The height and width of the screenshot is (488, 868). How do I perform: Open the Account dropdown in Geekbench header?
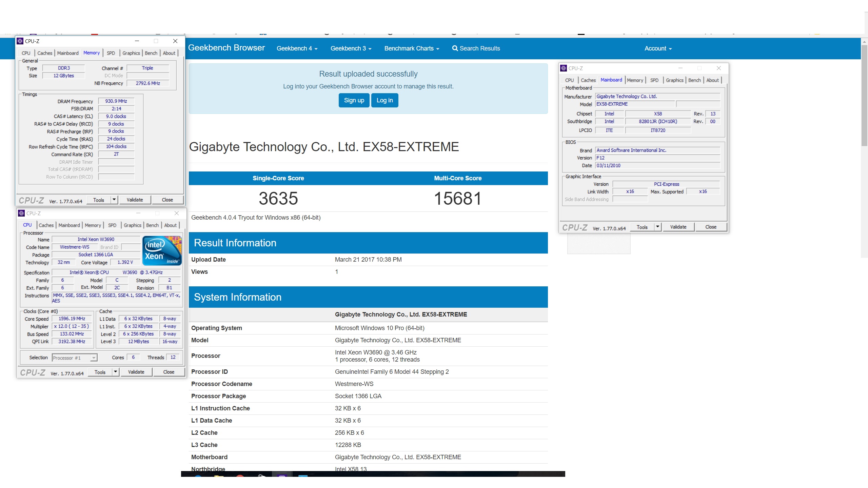pyautogui.click(x=658, y=48)
